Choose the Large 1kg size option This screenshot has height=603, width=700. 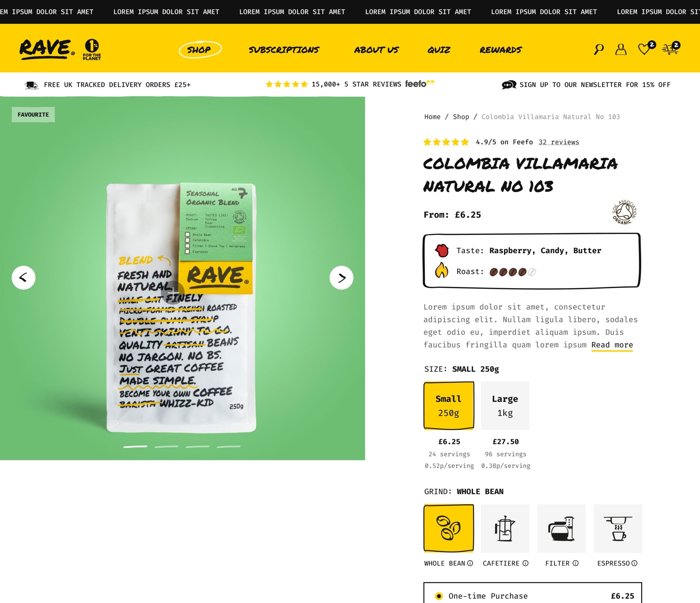(505, 406)
